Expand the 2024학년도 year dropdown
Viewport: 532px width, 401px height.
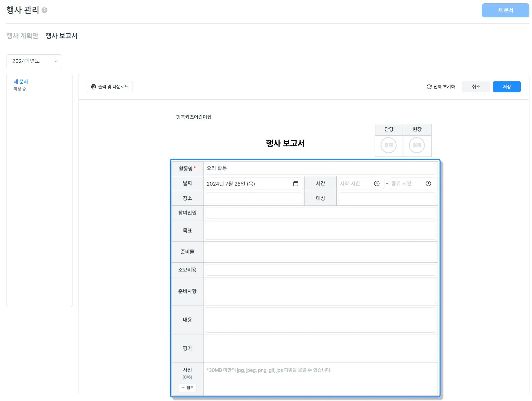(x=34, y=61)
